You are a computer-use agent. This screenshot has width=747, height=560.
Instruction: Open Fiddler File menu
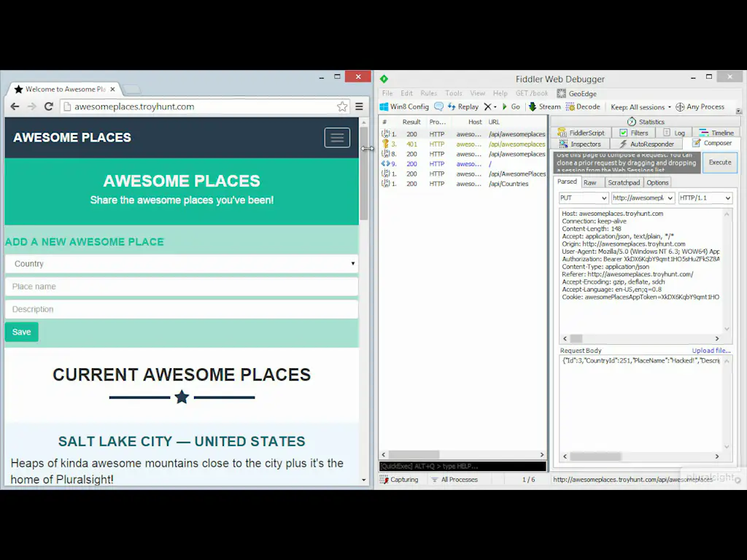[387, 93]
